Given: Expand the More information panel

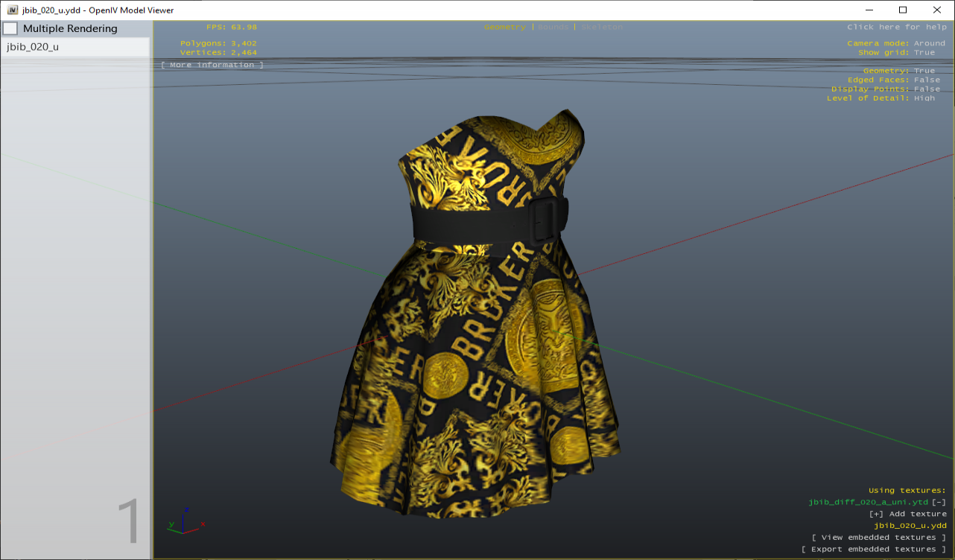Looking at the screenshot, I should click(212, 65).
